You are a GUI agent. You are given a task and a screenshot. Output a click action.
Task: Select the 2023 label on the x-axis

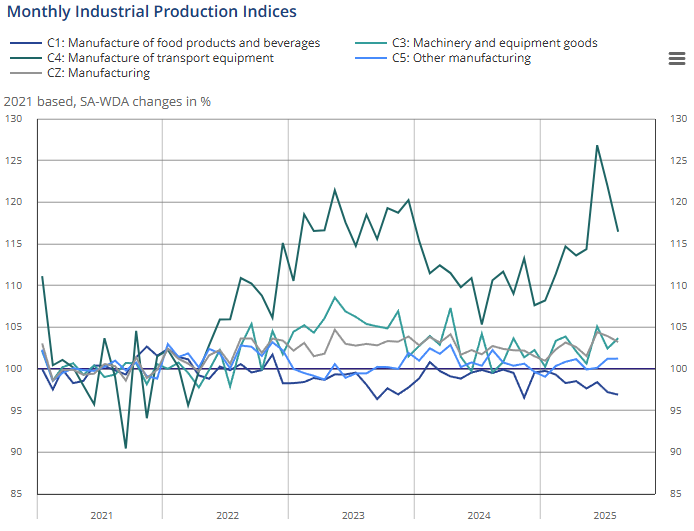point(353,516)
